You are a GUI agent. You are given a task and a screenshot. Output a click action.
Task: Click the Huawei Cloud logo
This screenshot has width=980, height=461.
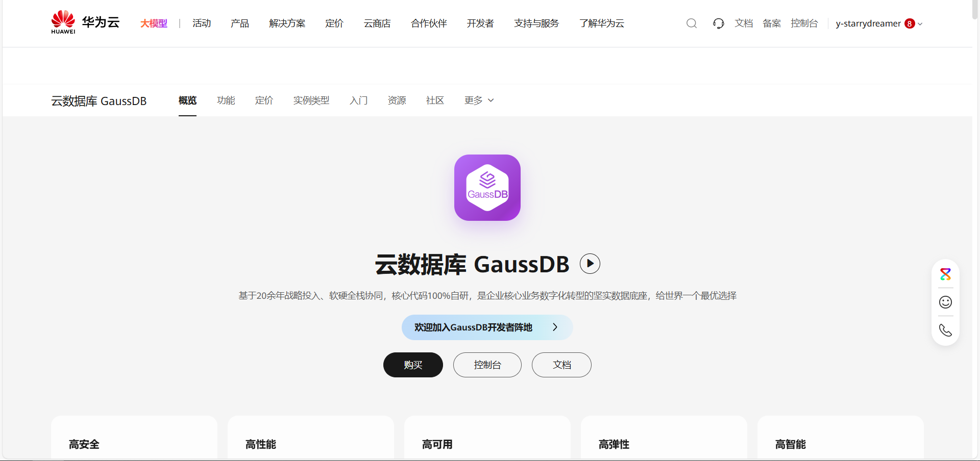(x=85, y=22)
